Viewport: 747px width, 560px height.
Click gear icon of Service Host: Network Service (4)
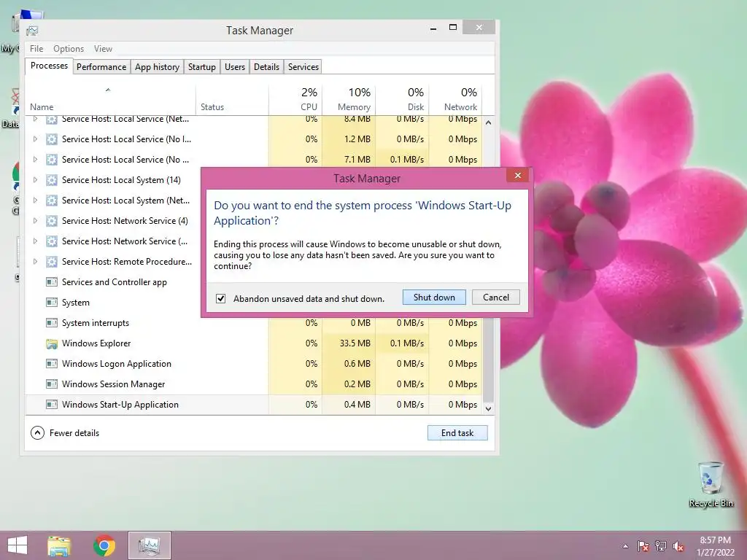pos(52,221)
